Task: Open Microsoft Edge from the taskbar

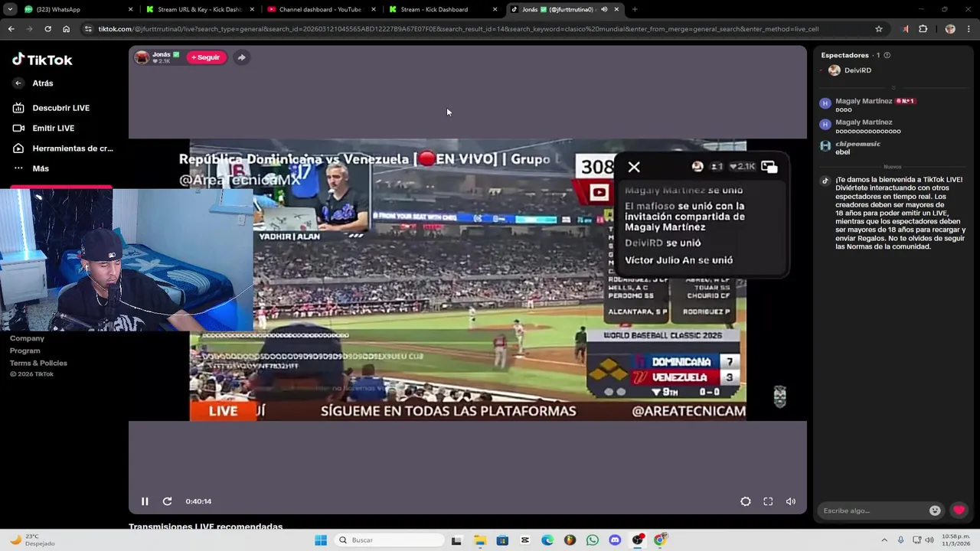Action: pos(547,540)
